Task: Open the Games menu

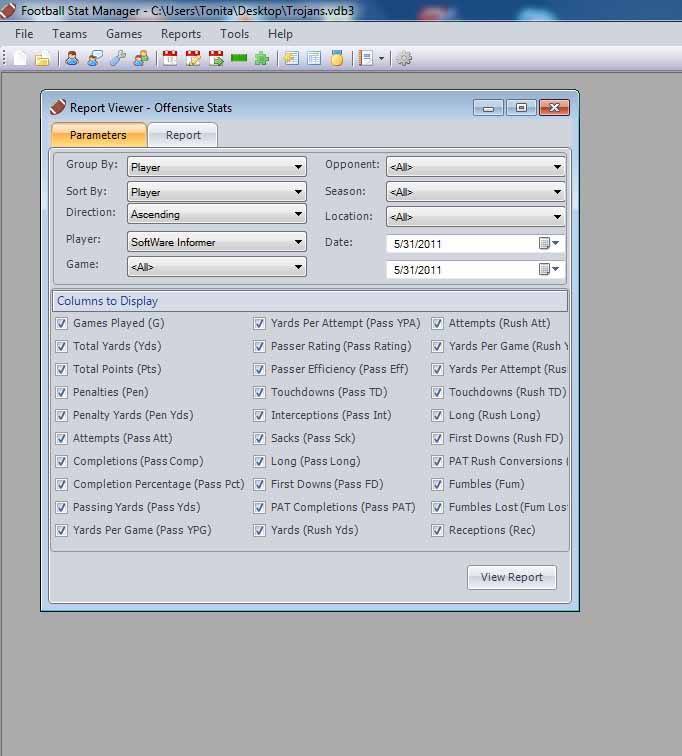Action: tap(124, 34)
